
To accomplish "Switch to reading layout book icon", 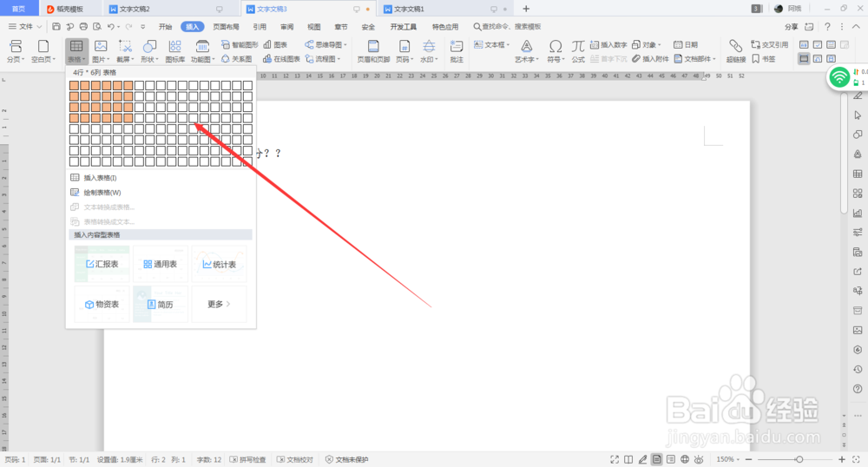I will point(628,459).
